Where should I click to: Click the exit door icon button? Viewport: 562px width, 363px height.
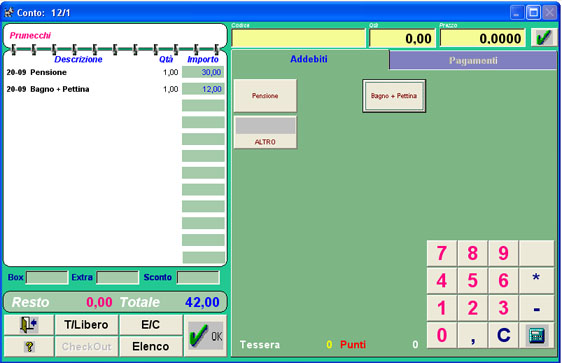tap(29, 325)
